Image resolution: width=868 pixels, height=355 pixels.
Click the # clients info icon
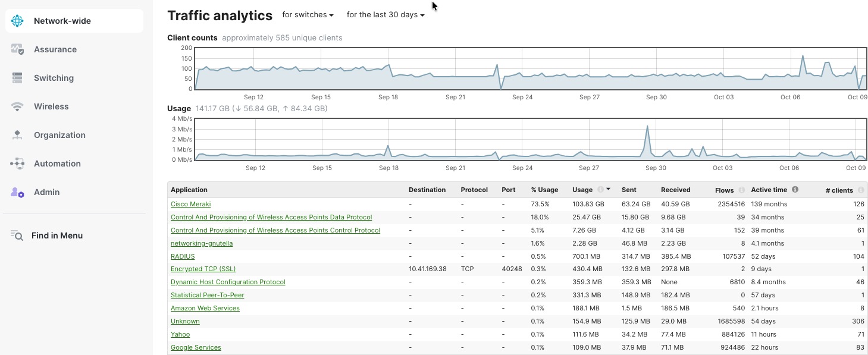point(860,190)
